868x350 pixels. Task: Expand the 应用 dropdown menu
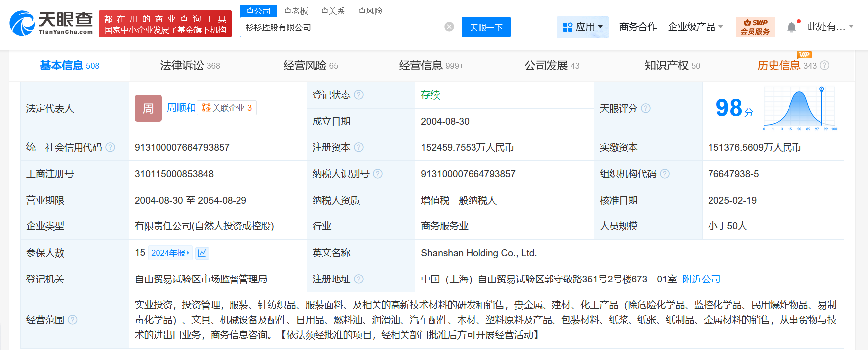[582, 27]
